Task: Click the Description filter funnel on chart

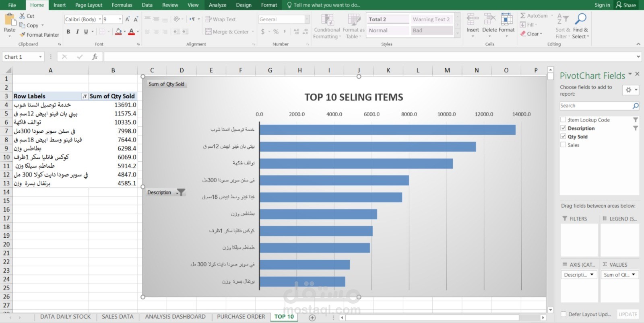Action: click(181, 192)
